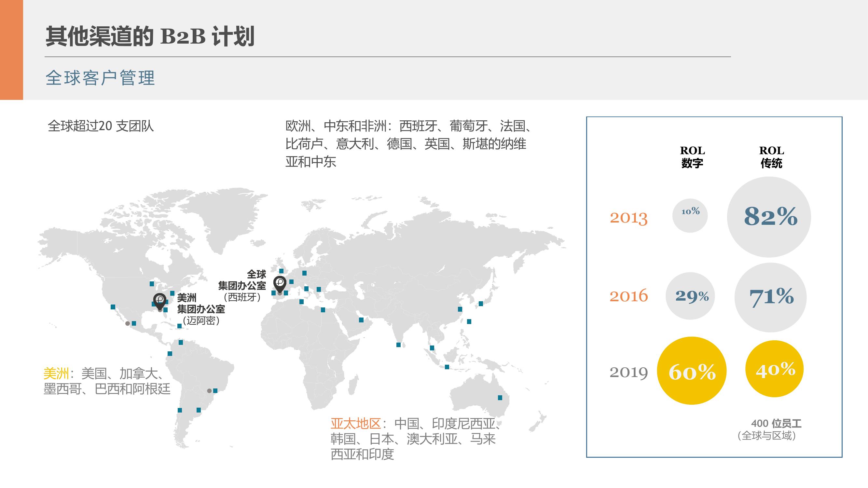Select the 2013 traditional 82% bubble

point(769,217)
